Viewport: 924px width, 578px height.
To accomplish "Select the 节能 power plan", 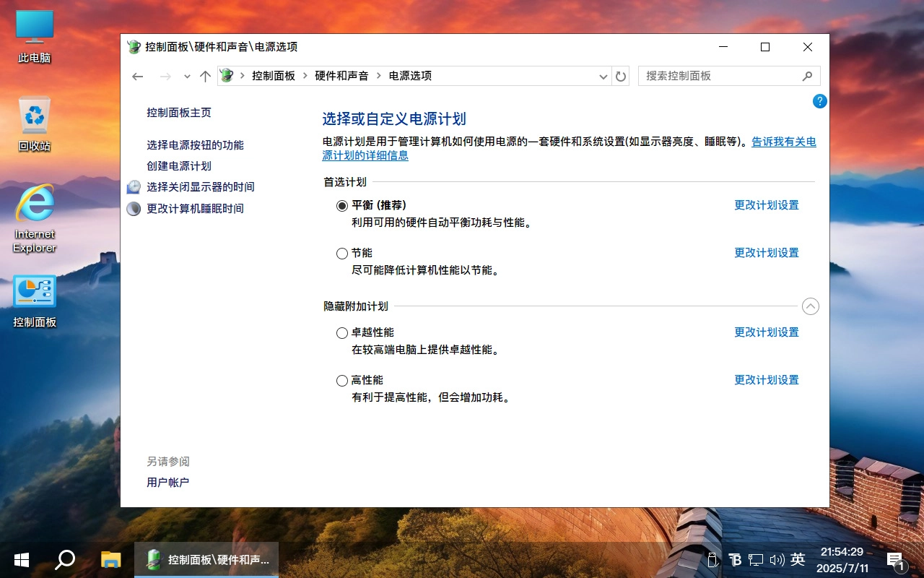I will [341, 253].
